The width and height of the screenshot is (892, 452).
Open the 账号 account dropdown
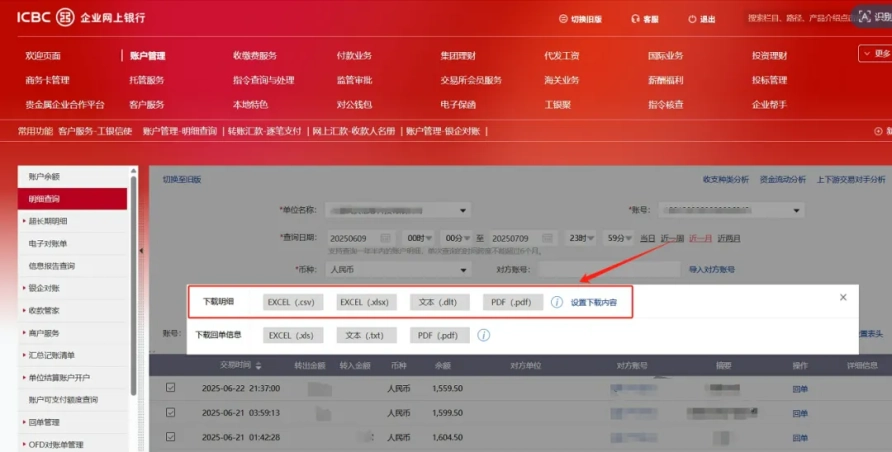[731, 210]
